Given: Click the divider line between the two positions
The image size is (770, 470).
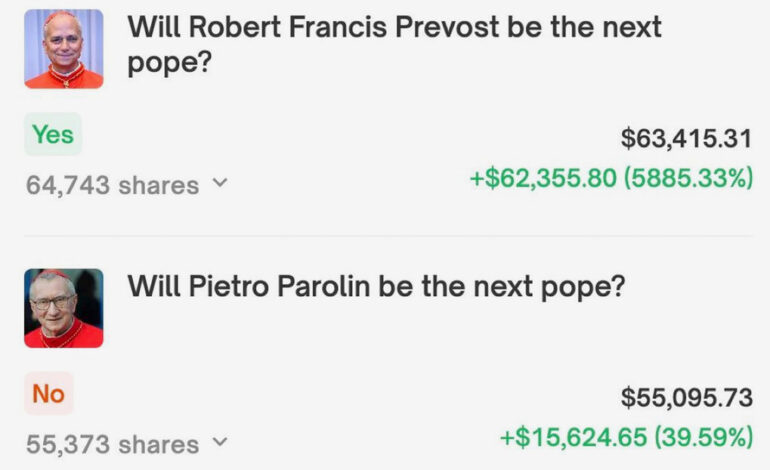Looking at the screenshot, I should click(x=388, y=236).
